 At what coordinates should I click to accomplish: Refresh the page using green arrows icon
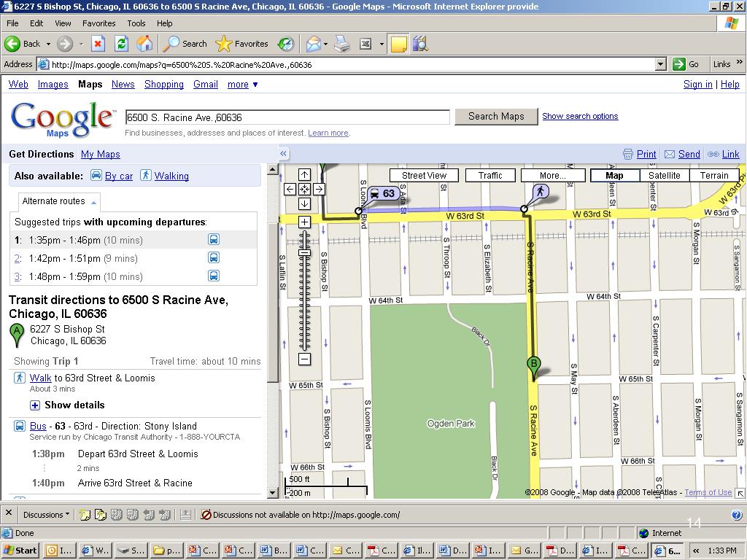tap(122, 44)
